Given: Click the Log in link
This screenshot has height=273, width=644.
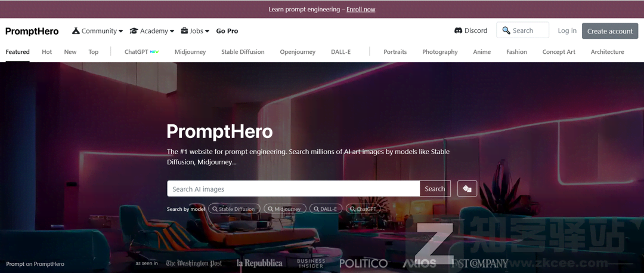Looking at the screenshot, I should (567, 30).
